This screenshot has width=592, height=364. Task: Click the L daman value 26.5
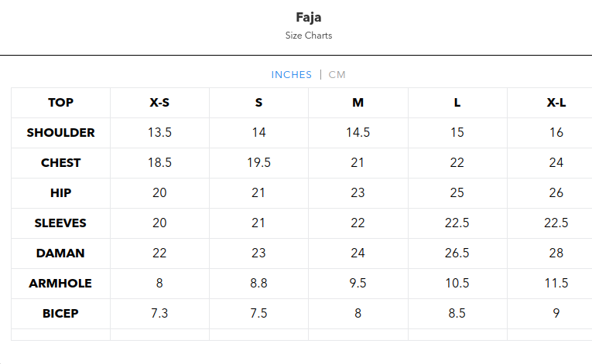pyautogui.click(x=457, y=253)
